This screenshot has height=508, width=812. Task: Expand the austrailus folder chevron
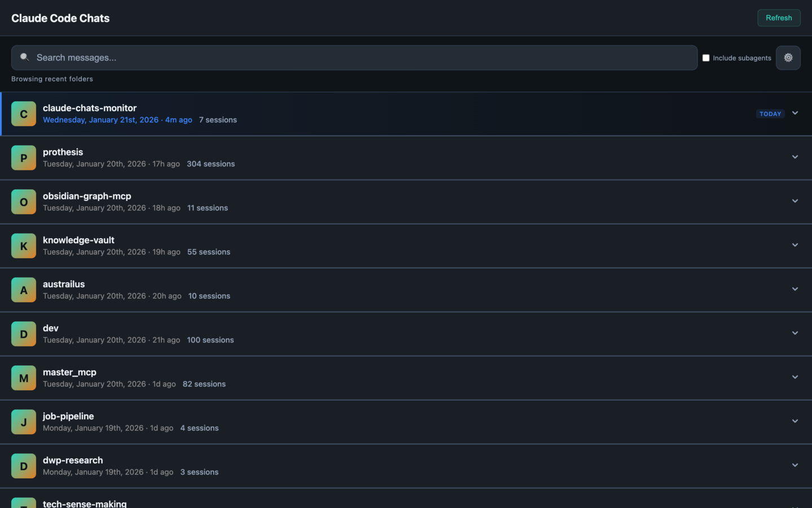coord(795,289)
